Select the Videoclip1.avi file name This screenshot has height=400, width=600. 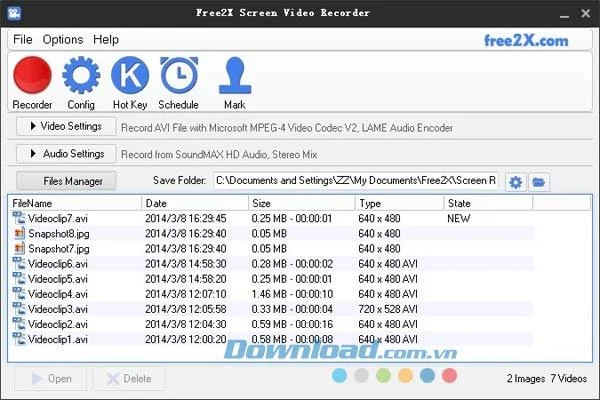pyautogui.click(x=58, y=340)
